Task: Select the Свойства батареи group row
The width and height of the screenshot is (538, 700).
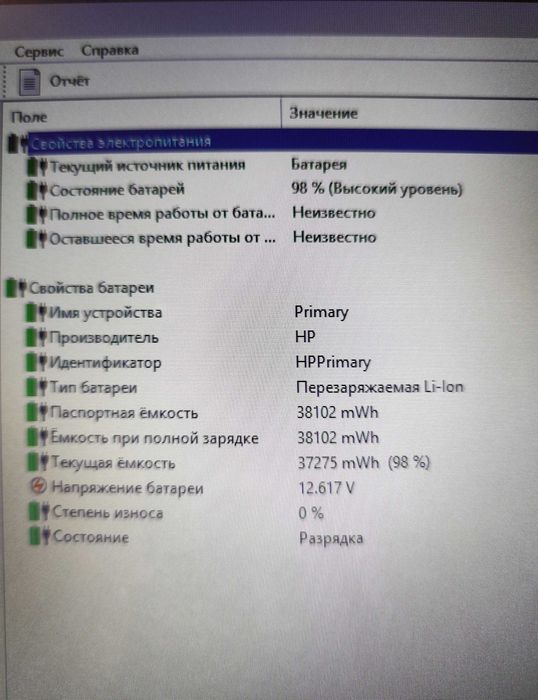Action: (x=92, y=288)
